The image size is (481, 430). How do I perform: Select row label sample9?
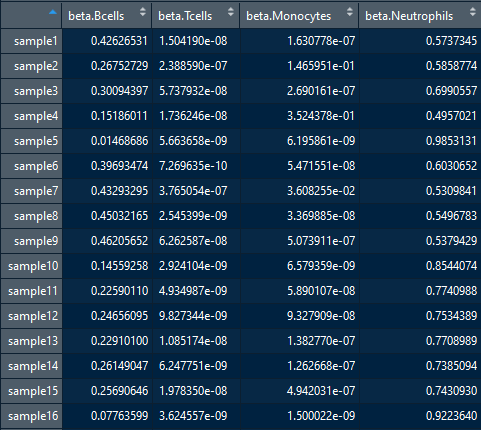36,241
